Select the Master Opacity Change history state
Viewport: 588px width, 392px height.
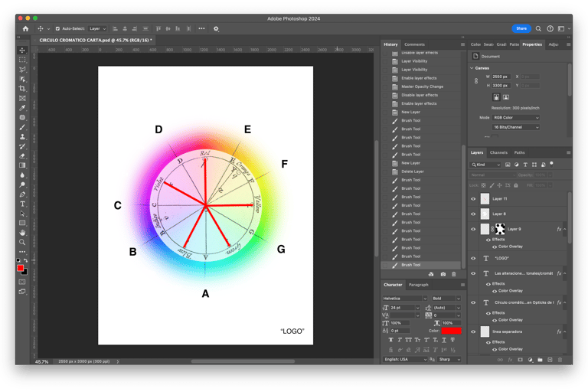(422, 87)
